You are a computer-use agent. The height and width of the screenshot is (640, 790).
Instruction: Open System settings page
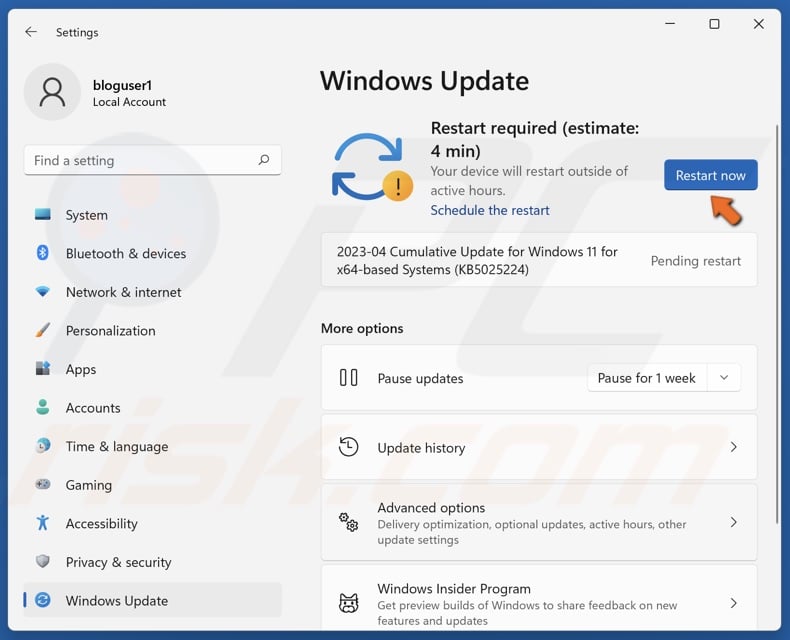pyautogui.click(x=153, y=215)
